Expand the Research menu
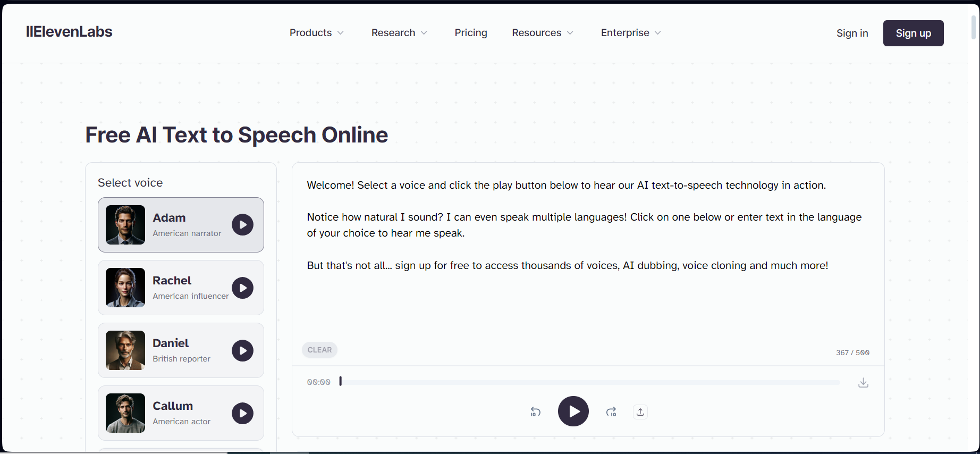Viewport: 980px width, 454px height. [x=399, y=33]
